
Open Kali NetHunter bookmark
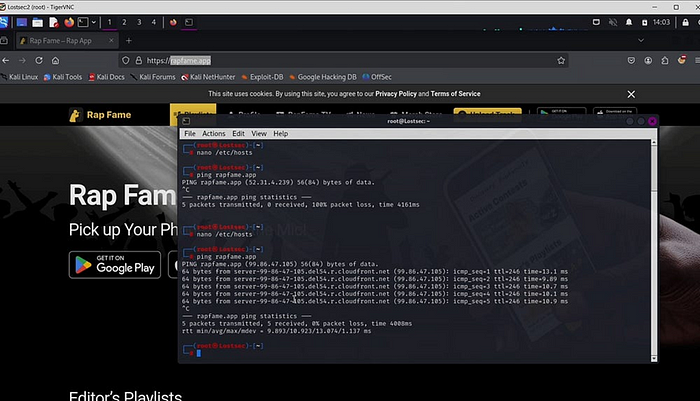point(208,77)
